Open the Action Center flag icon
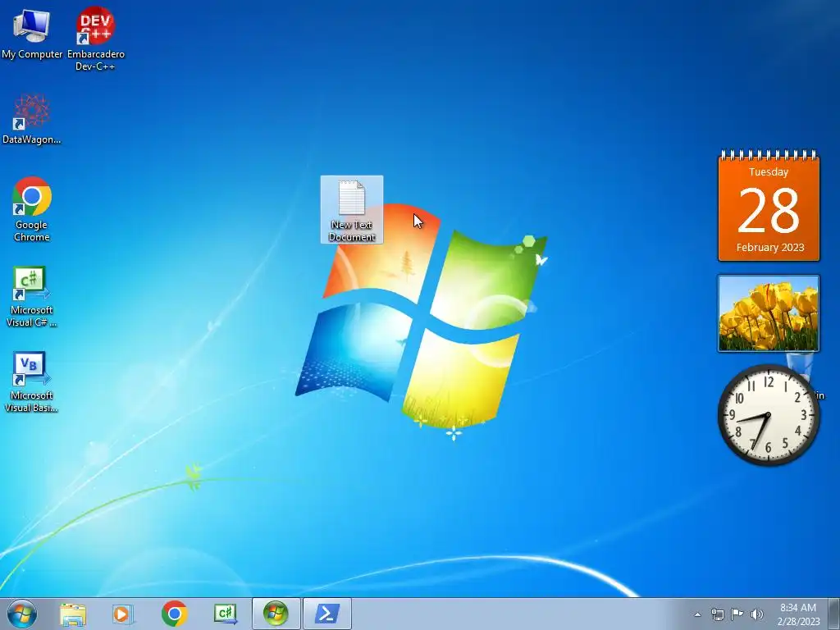 tap(737, 614)
